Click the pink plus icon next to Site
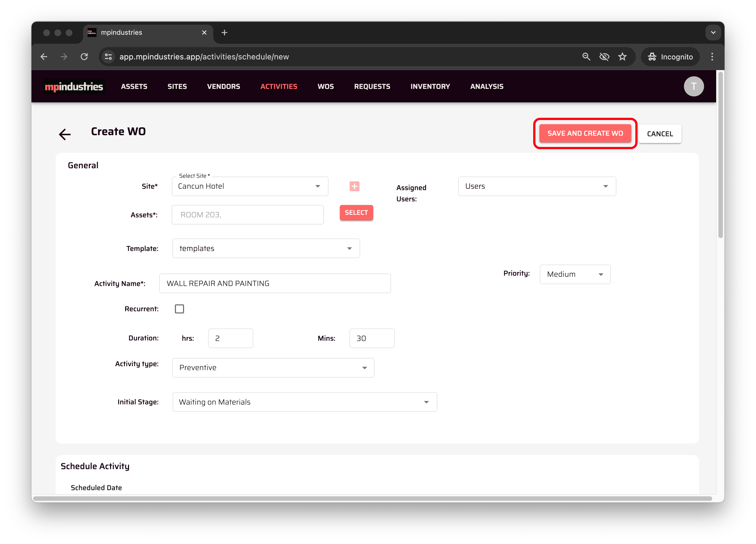This screenshot has height=544, width=756. pyautogui.click(x=354, y=186)
